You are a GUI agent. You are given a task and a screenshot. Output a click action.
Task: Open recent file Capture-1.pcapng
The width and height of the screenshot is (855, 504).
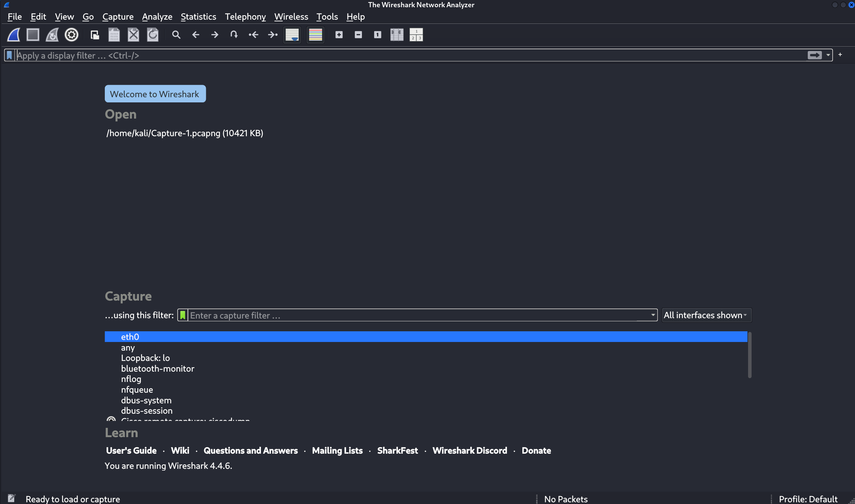tap(185, 133)
